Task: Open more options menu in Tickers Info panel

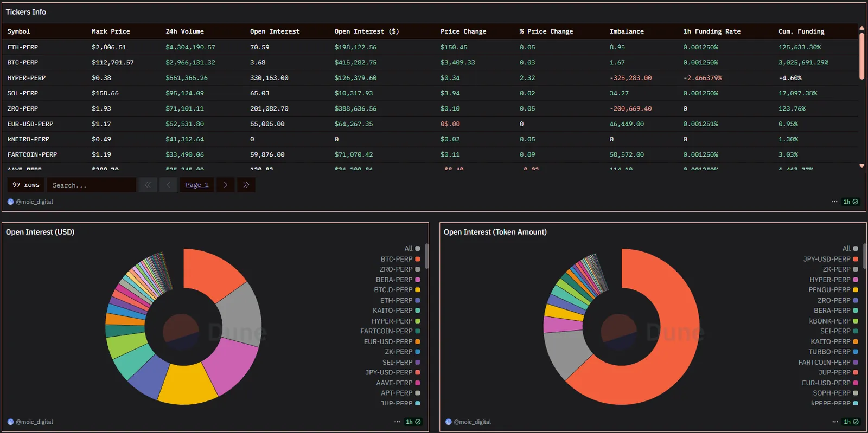Action: (x=834, y=202)
